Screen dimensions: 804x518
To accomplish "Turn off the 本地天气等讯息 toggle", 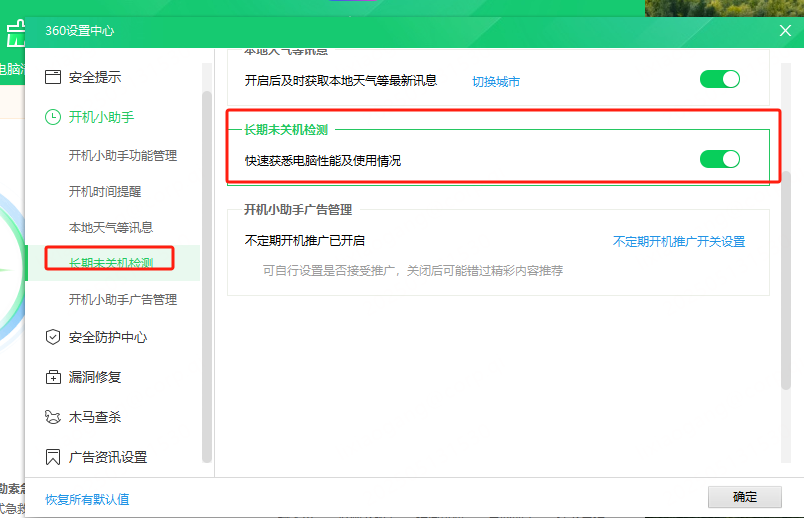I will 719,79.
